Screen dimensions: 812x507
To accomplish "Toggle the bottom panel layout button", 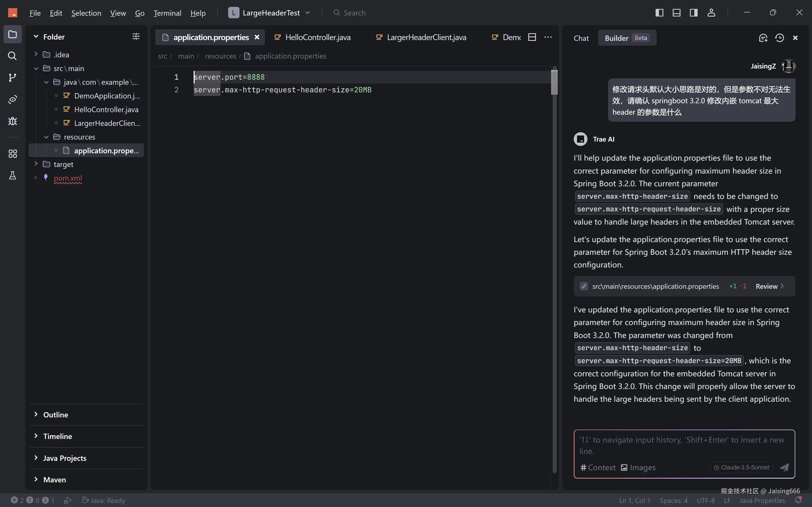I will coord(676,13).
